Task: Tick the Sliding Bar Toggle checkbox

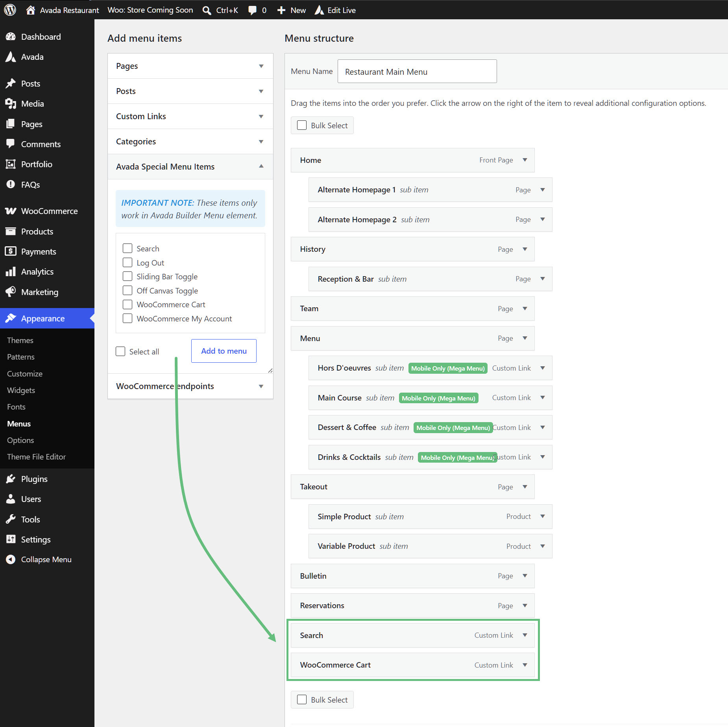Action: coord(127,276)
